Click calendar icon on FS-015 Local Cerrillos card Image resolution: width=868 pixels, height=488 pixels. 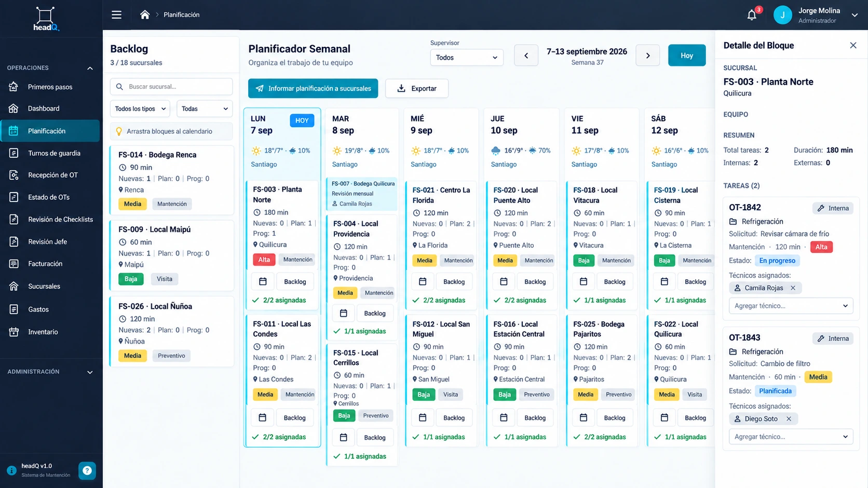pos(343,438)
